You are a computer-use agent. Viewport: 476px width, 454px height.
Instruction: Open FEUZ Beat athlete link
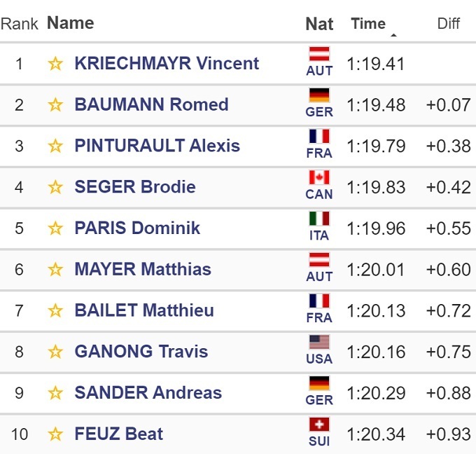[118, 434]
